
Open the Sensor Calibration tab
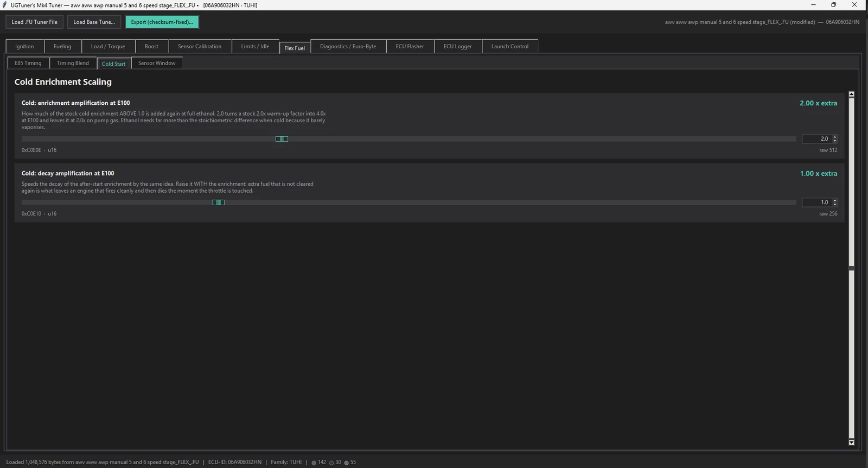click(200, 46)
